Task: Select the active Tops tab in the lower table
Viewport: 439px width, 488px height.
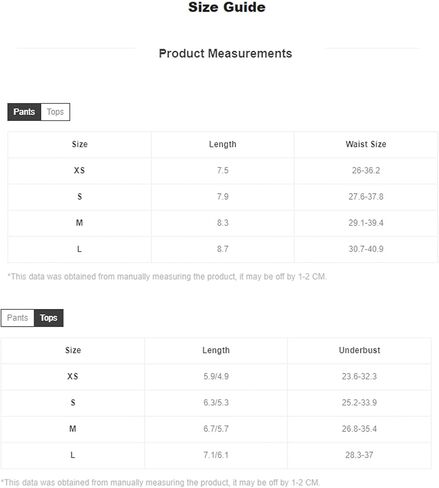Action: [x=49, y=318]
